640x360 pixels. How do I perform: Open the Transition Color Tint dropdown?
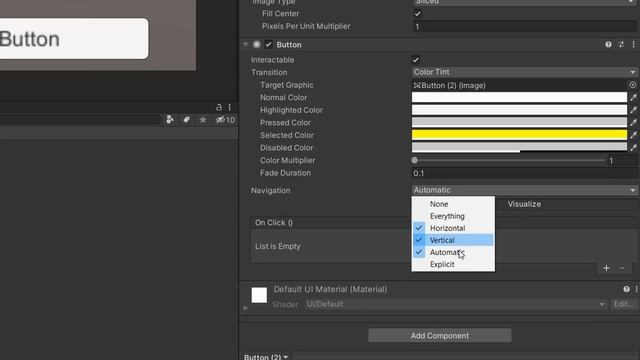click(x=524, y=72)
